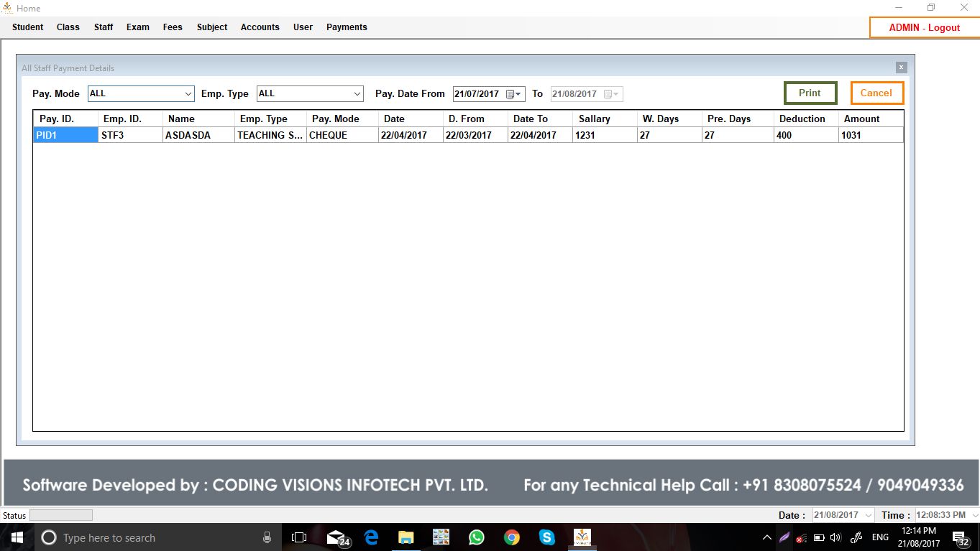This screenshot has width=980, height=551.
Task: Select the ASDASDA name cell
Action: 198,135
